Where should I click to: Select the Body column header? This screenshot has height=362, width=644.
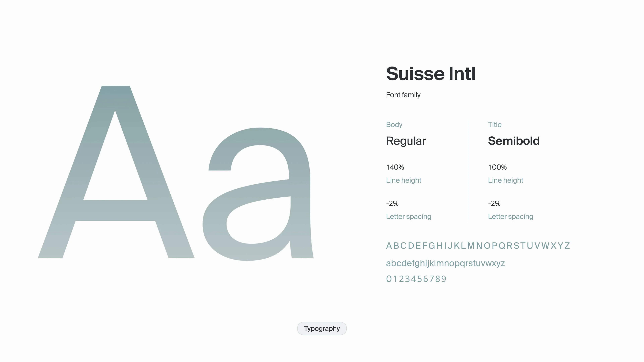[x=394, y=124]
